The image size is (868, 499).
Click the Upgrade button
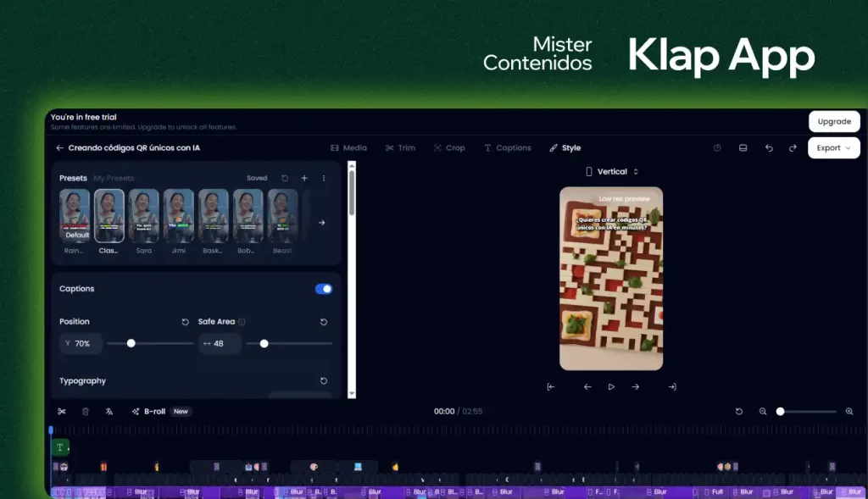pyautogui.click(x=834, y=121)
